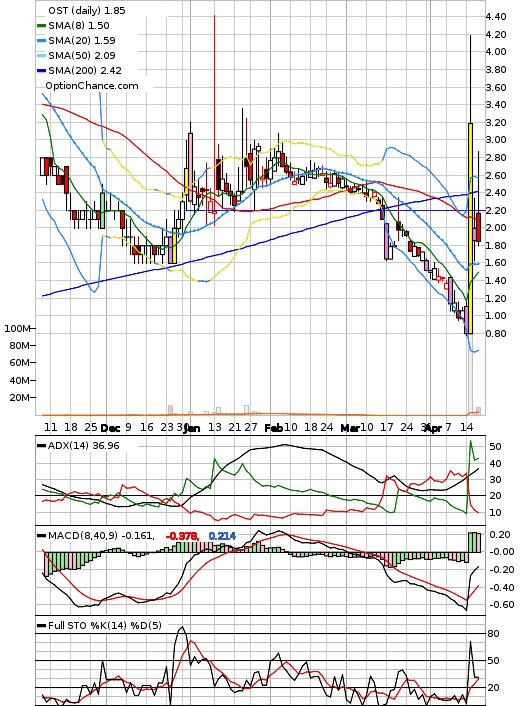Screen dimensions: 526x706
Task: Click the SMA(8) green legend swatch
Action: click(41, 26)
